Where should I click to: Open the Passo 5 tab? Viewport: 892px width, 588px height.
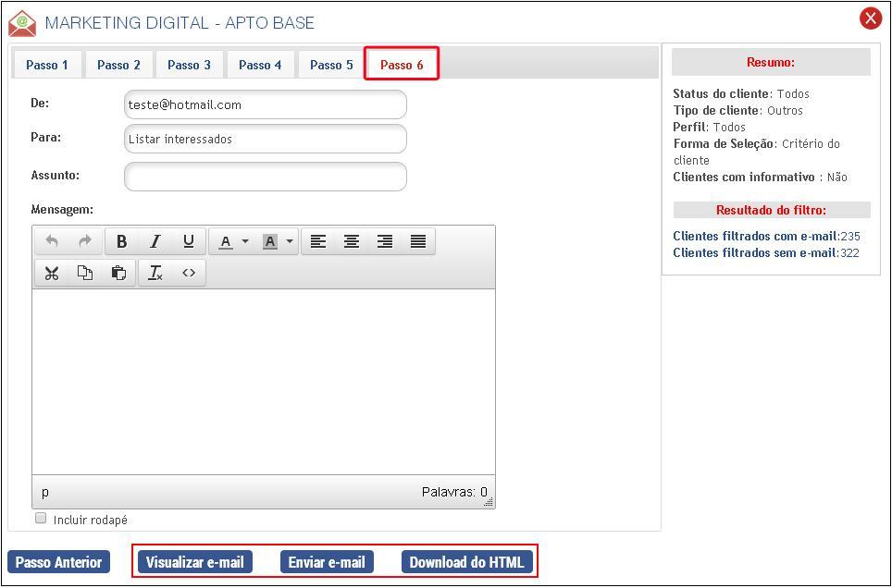331,65
